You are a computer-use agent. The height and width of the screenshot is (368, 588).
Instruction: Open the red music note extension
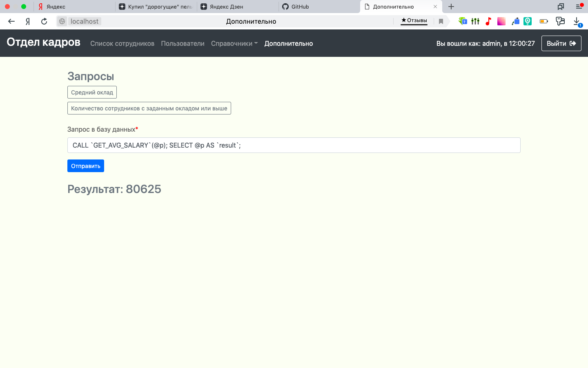click(488, 21)
